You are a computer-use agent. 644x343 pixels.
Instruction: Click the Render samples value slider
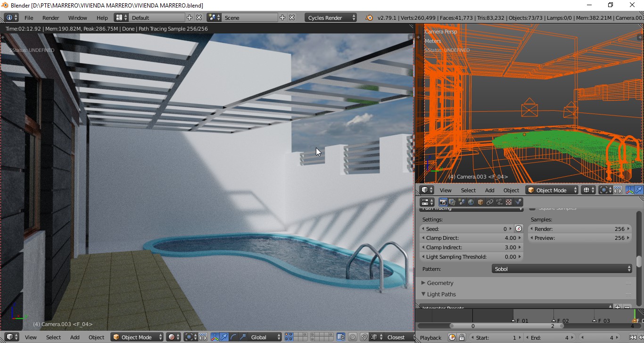[579, 229]
